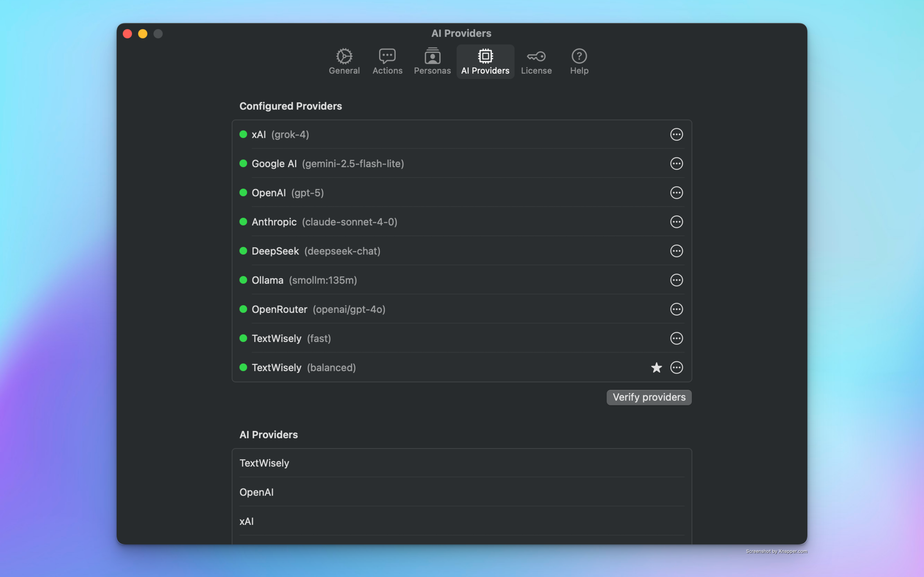
Task: Choose OpenAI from the AI Providers list
Action: [257, 492]
